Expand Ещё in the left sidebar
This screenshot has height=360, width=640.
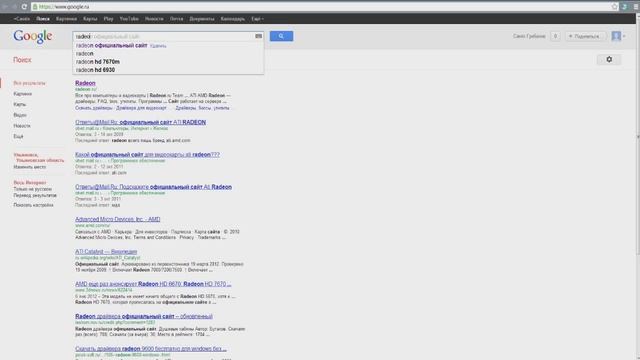pos(18,136)
